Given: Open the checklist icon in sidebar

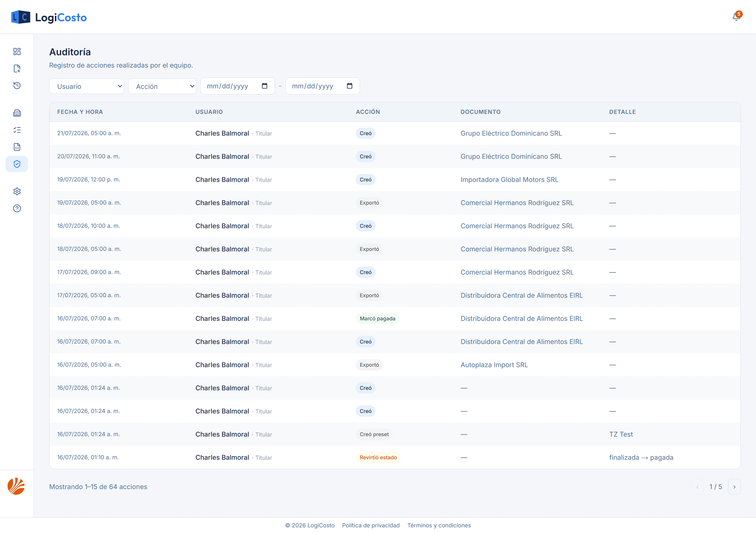Looking at the screenshot, I should (17, 130).
